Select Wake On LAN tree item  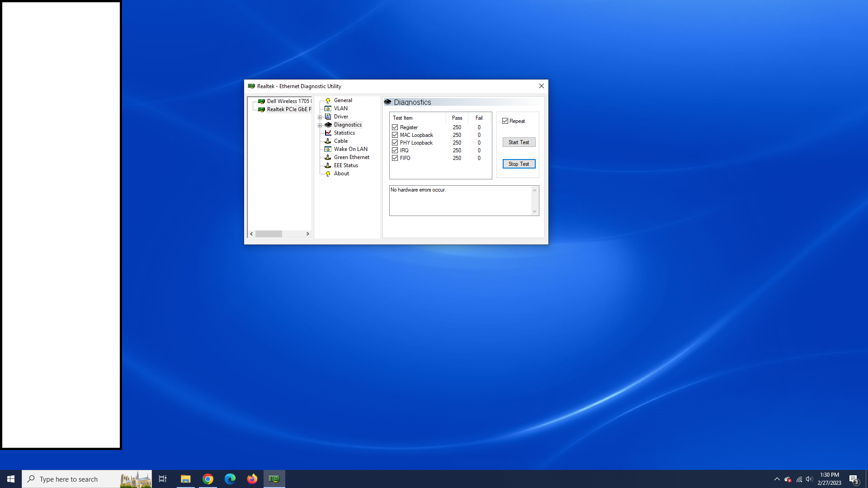pos(351,149)
